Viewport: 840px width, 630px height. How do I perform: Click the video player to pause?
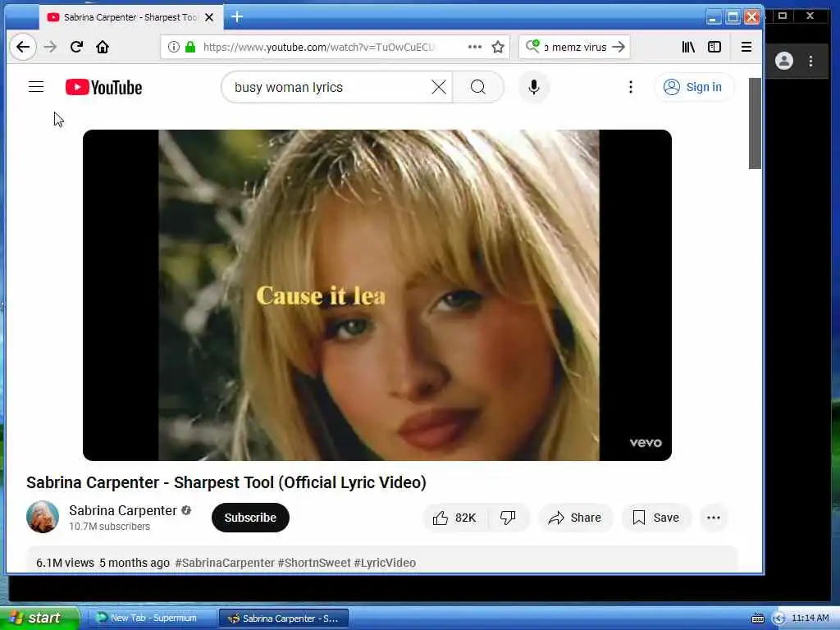377,294
